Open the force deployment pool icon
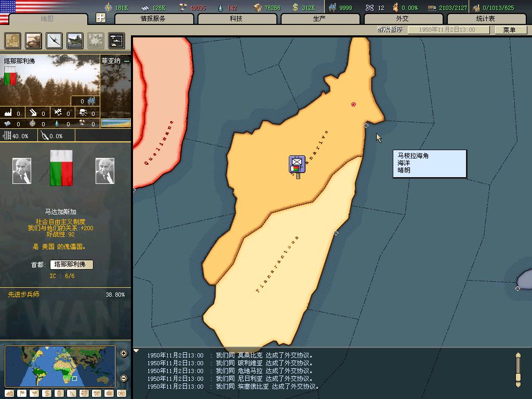The width and height of the screenshot is (532, 399). (x=116, y=41)
